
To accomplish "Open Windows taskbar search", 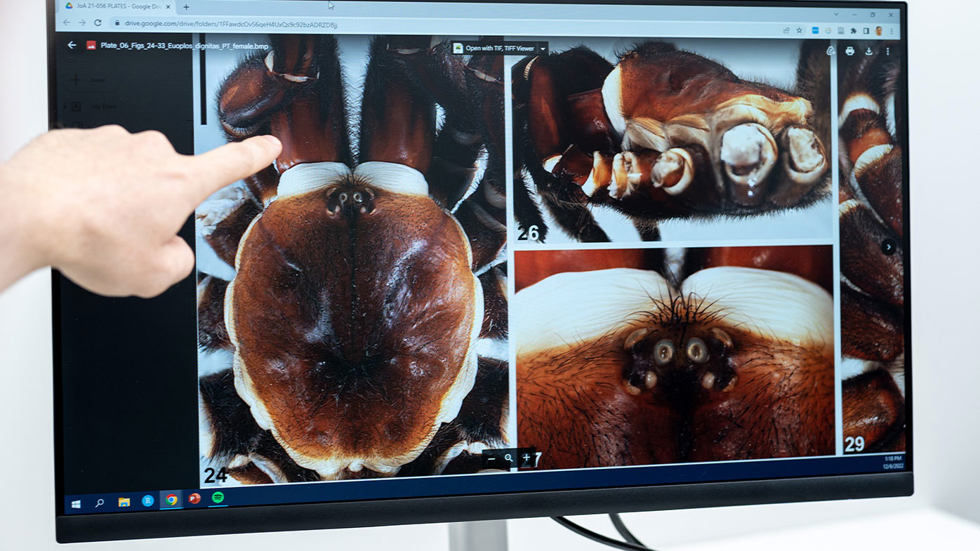I will pyautogui.click(x=100, y=503).
